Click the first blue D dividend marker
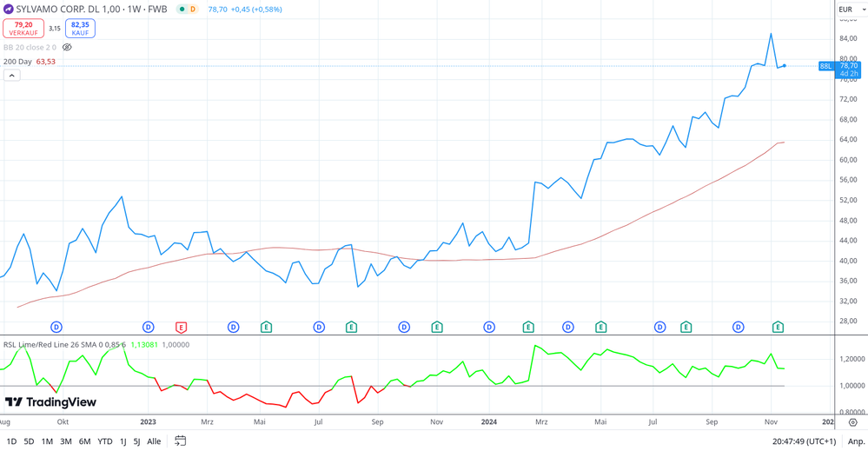This screenshot has width=868, height=451. click(x=56, y=328)
